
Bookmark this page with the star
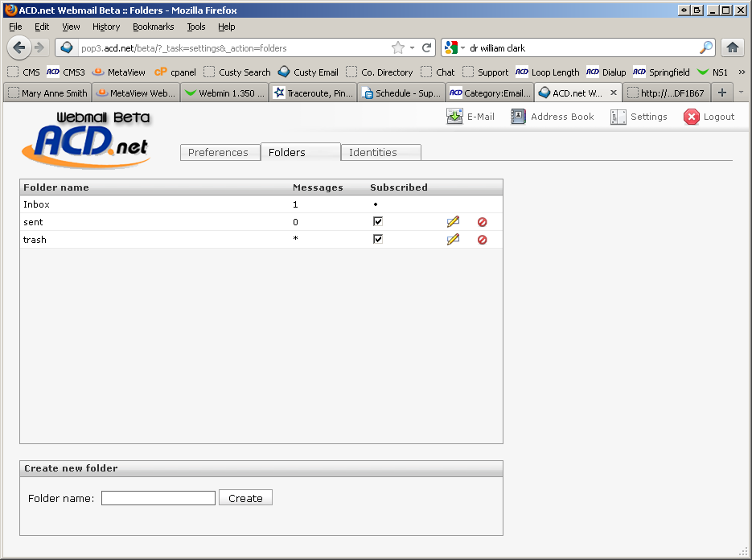[397, 47]
